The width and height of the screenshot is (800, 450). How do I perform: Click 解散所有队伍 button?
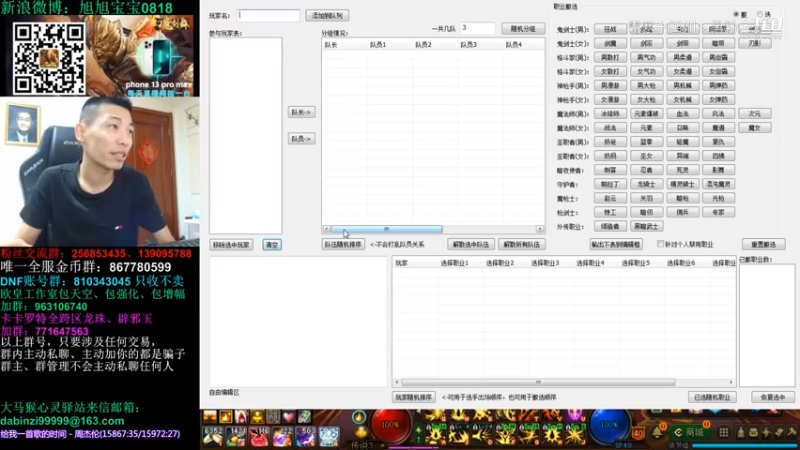521,244
